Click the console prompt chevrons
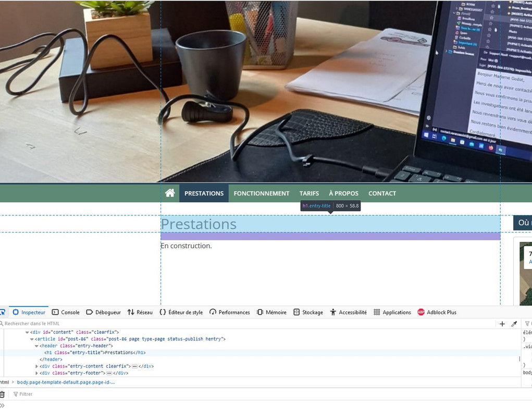Viewport: 532px width, 417px height. click(x=3, y=406)
